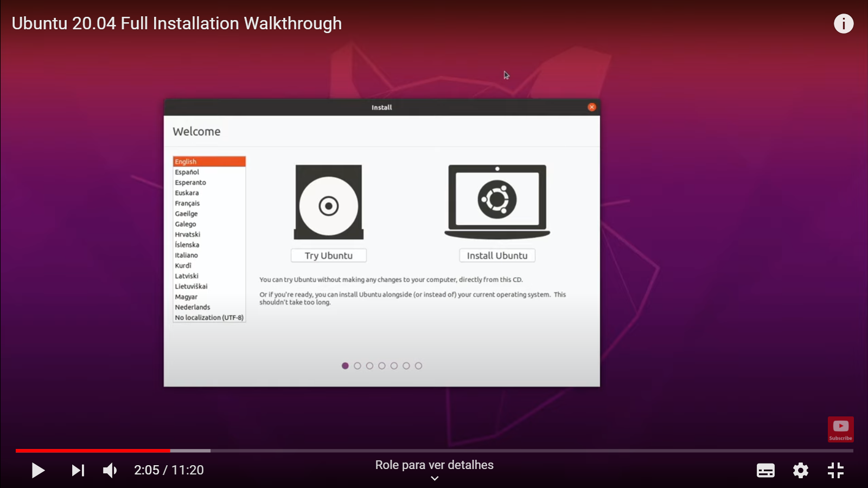
Task: Select Gaeilge in the language list
Action: coord(209,214)
